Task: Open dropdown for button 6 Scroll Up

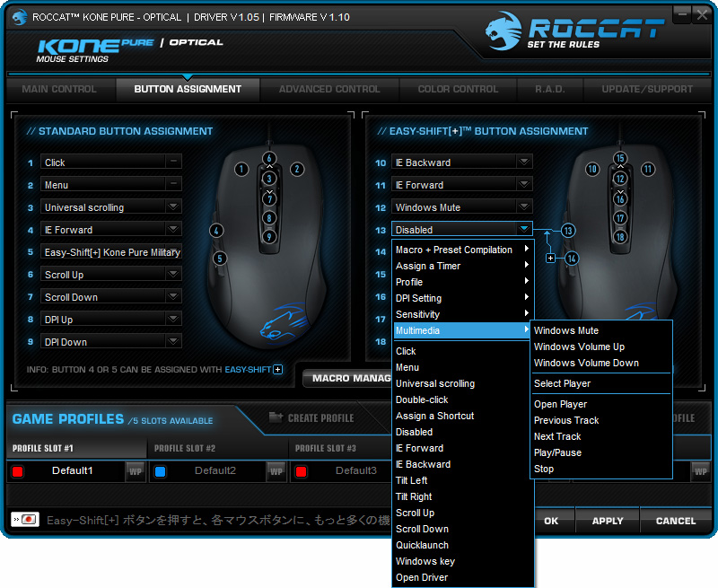Action: (x=173, y=275)
